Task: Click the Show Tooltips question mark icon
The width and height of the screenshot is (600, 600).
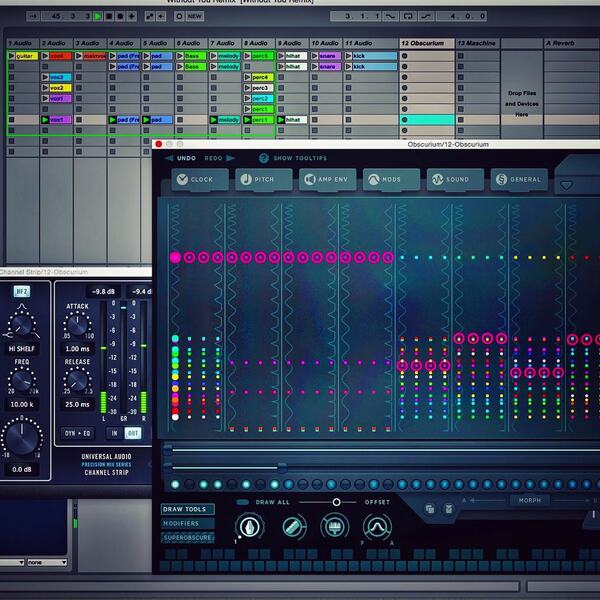Action: tap(264, 158)
